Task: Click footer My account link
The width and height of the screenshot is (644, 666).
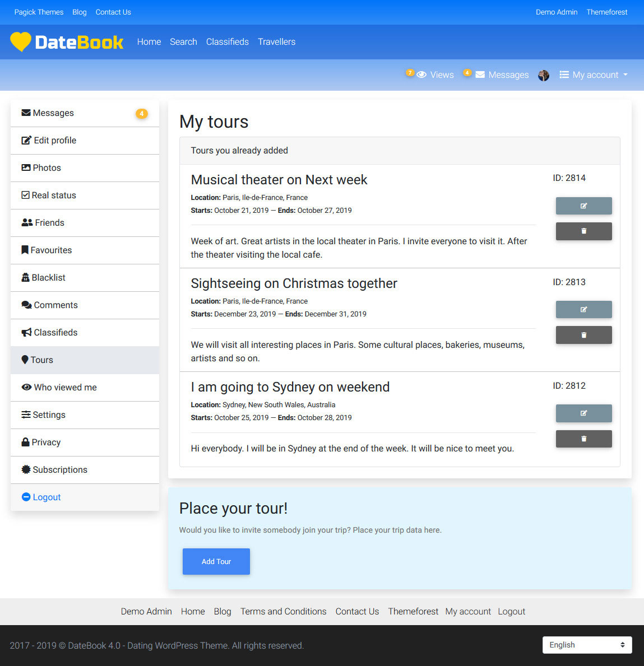Action: pyautogui.click(x=468, y=611)
